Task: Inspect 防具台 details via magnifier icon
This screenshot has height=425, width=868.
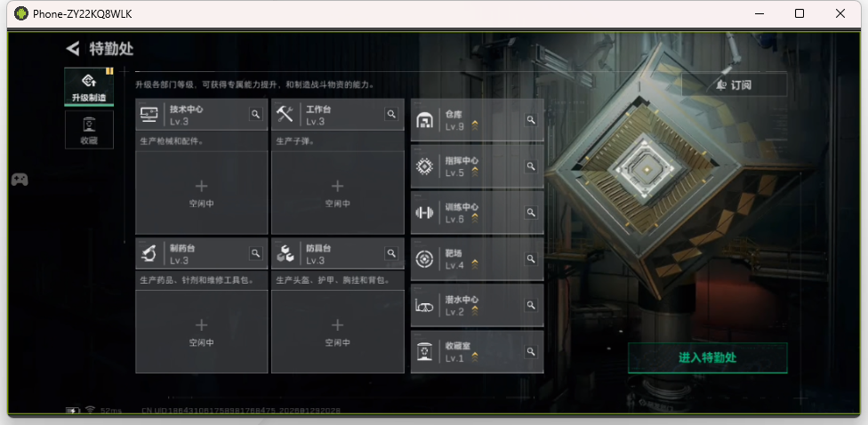Action: (x=391, y=253)
